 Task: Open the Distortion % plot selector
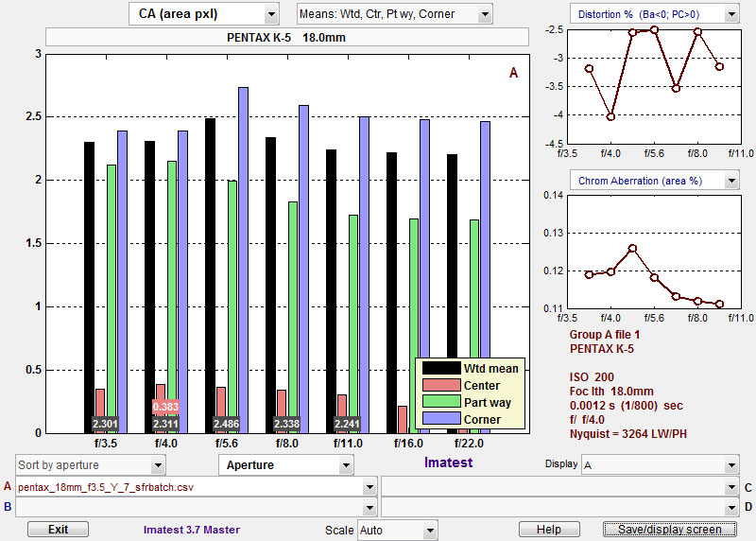[x=654, y=14]
